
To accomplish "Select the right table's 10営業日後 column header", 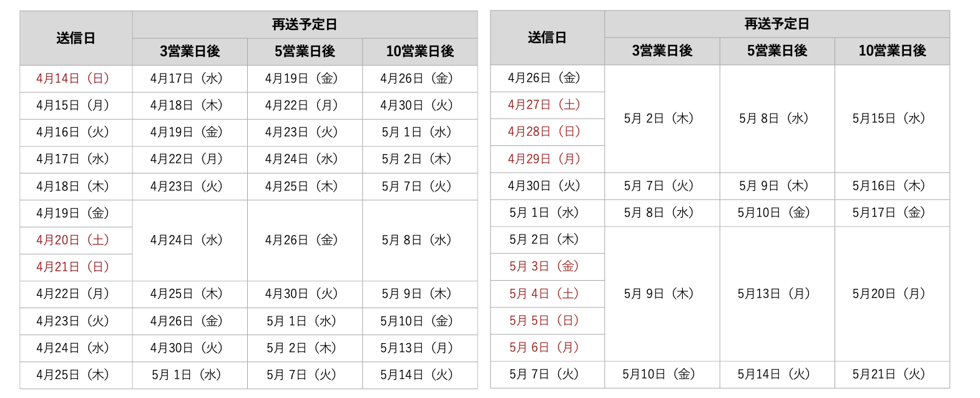I will pyautogui.click(x=892, y=51).
